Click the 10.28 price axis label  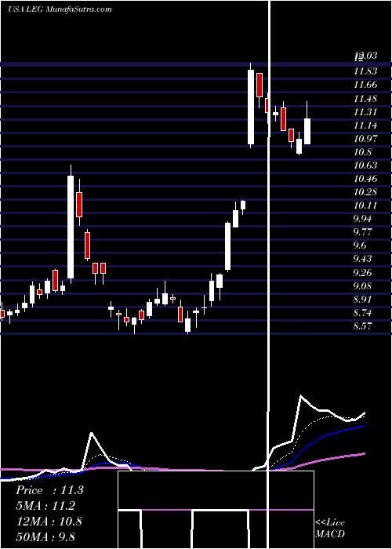[x=365, y=192]
